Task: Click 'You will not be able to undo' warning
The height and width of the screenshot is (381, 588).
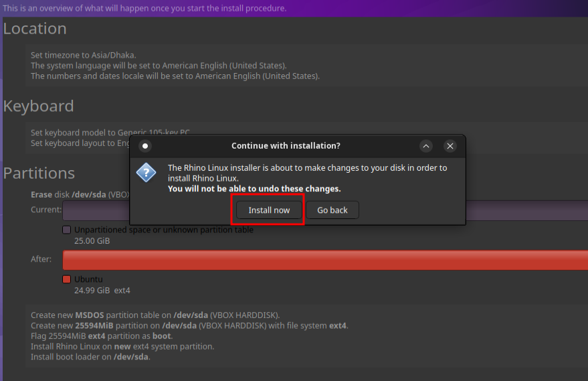Action: pos(254,189)
